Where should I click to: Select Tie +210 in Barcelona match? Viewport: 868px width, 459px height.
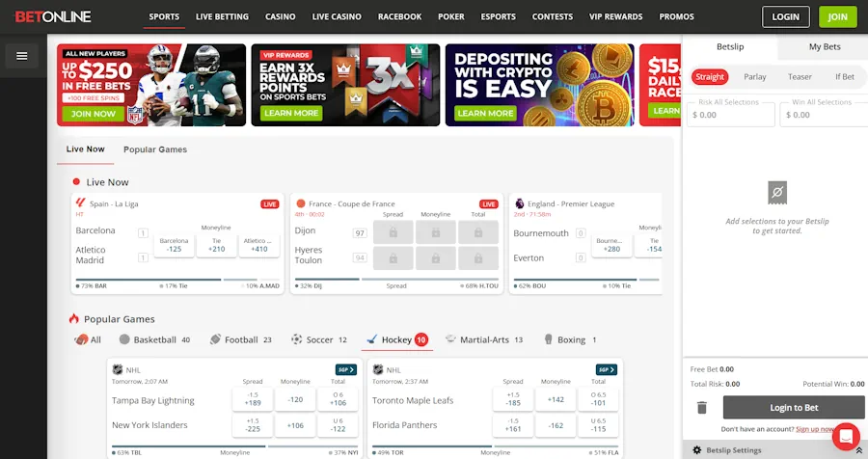[x=216, y=245]
